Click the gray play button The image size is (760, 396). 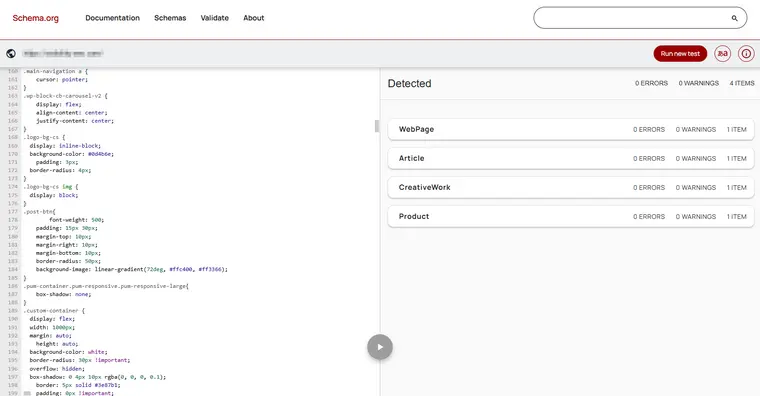[x=380, y=347]
